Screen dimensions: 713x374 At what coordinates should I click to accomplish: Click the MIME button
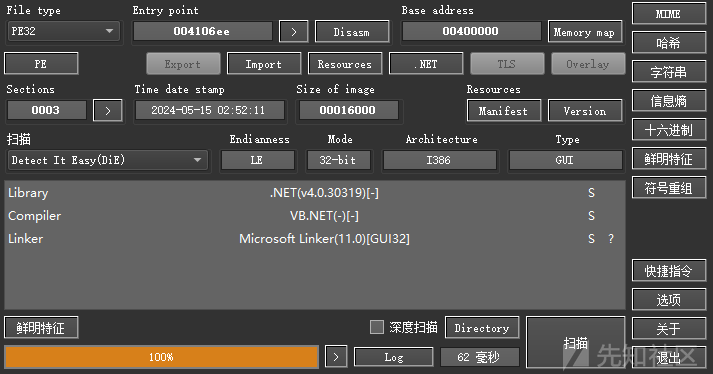668,14
